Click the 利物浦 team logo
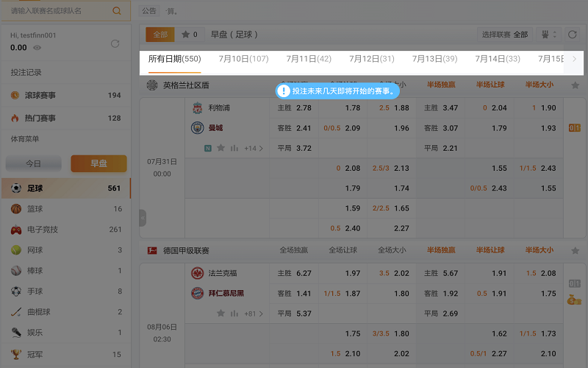The height and width of the screenshot is (368, 588). click(x=197, y=108)
